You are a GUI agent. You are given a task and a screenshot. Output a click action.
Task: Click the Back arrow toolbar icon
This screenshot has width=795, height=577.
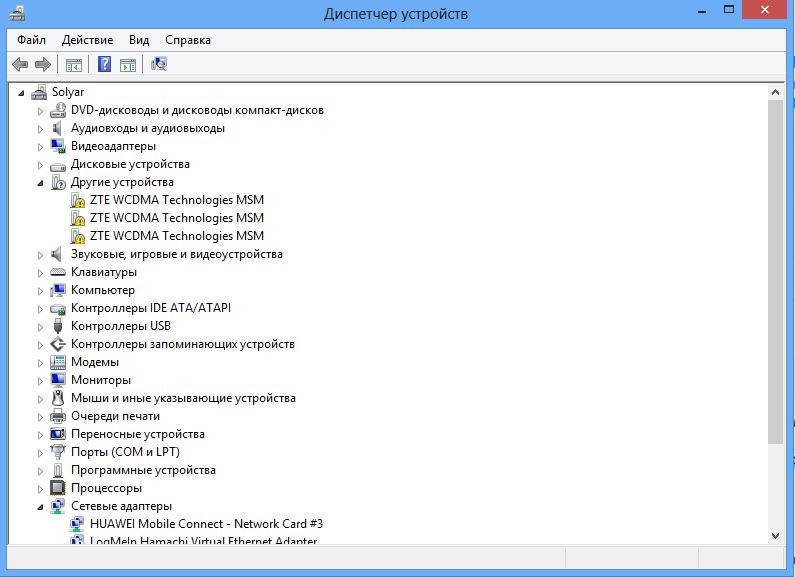coord(20,64)
